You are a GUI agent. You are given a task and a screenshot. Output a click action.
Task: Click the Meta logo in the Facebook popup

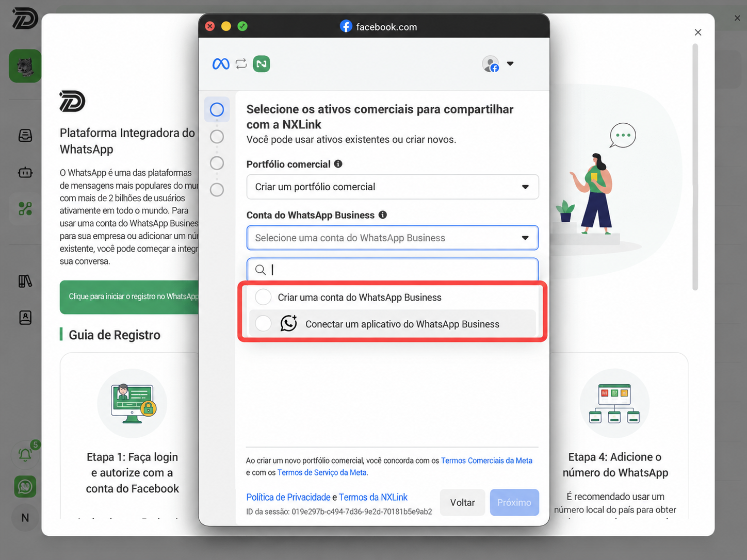221,64
